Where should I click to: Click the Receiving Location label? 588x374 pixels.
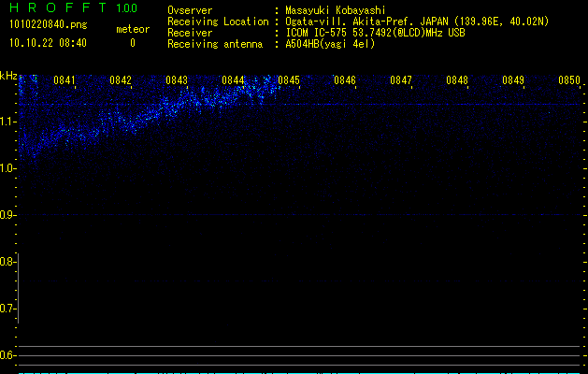tap(218, 22)
